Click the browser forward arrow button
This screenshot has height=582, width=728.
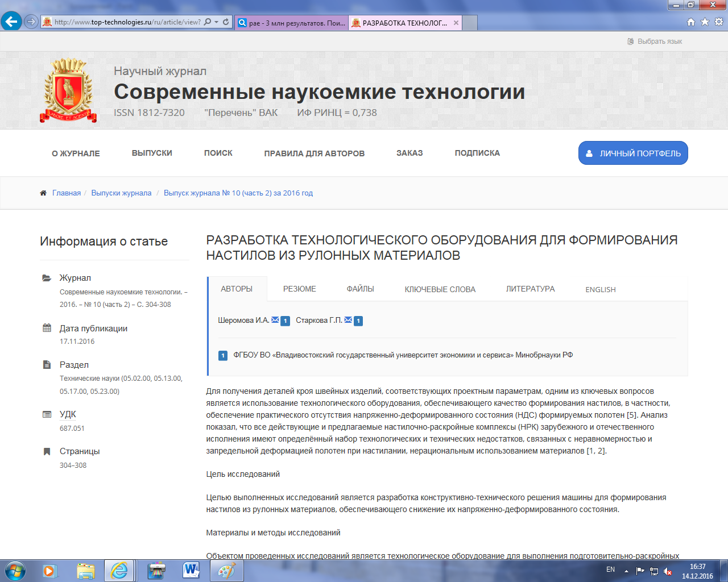(x=31, y=22)
